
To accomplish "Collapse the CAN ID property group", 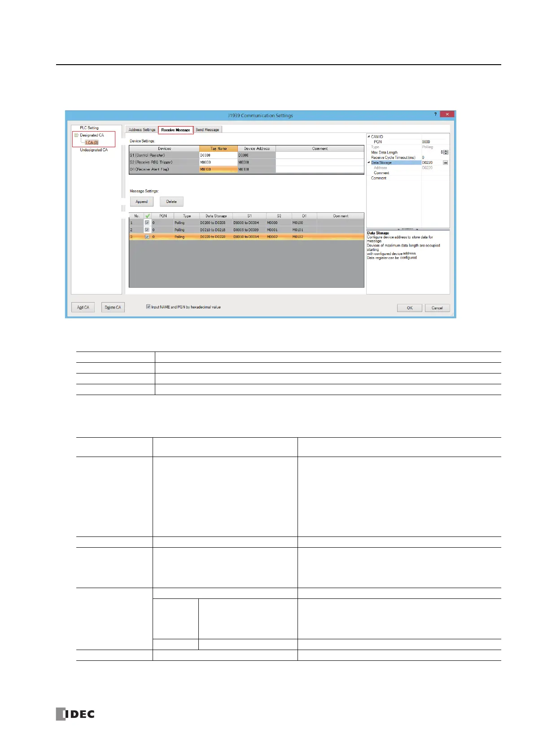I will click(368, 136).
